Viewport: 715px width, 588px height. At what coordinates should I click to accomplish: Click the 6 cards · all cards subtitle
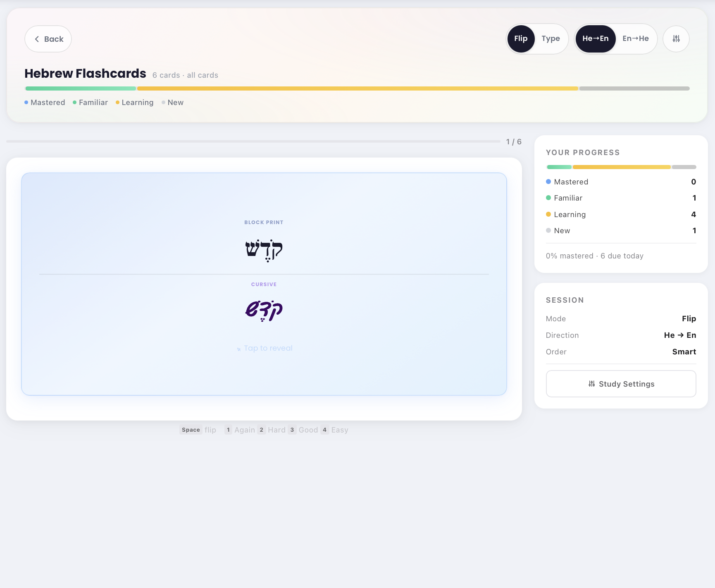click(185, 75)
